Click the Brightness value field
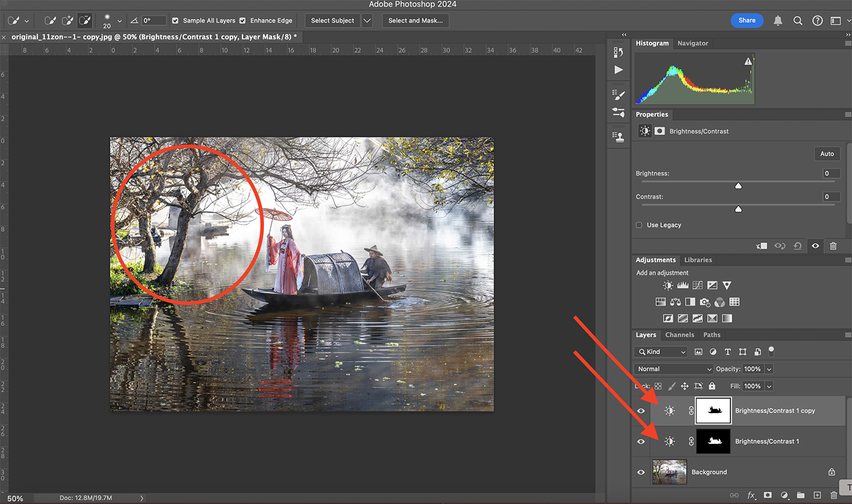852x504 pixels. point(831,173)
